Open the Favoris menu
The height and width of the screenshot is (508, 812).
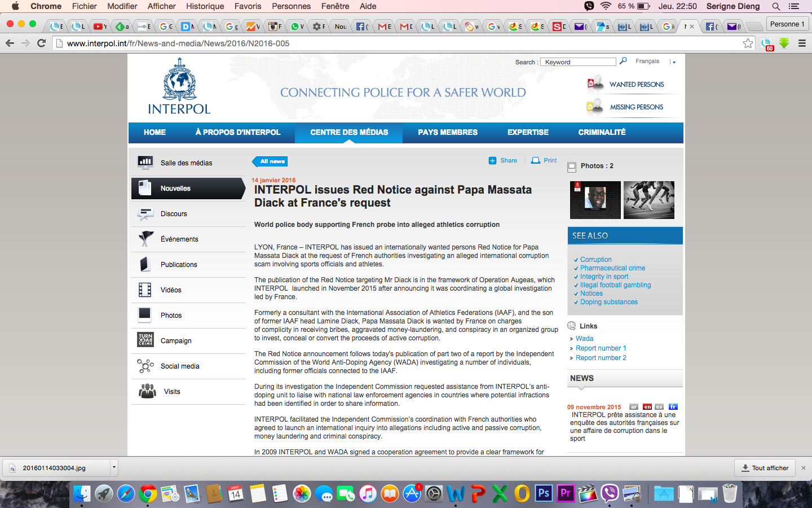pyautogui.click(x=248, y=6)
